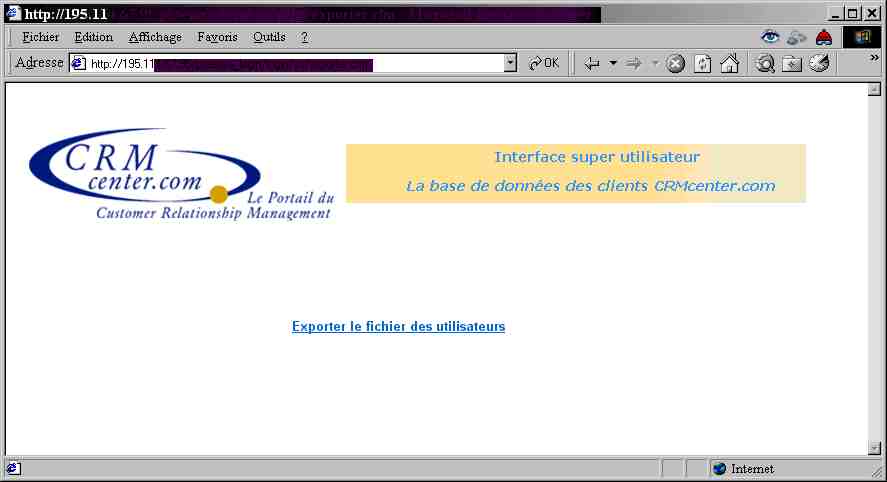Click the eye icon in the menu bar
Image resolution: width=887 pixels, height=482 pixels.
coord(769,38)
